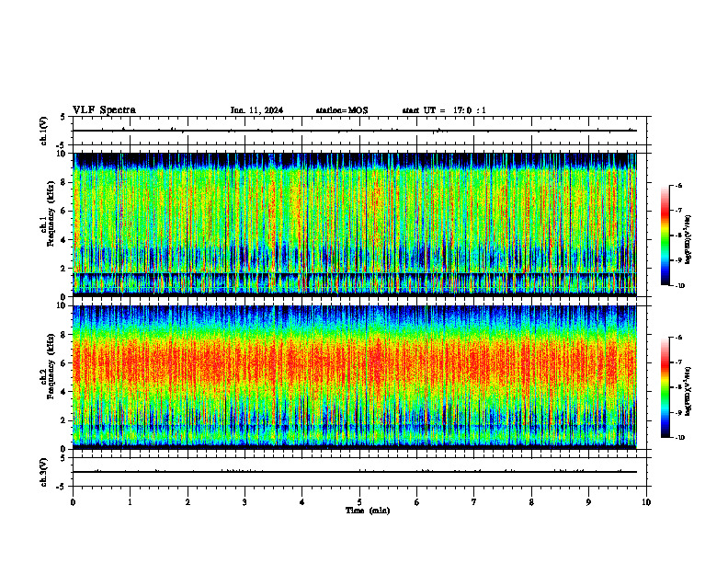Click time axis tick label "1"
The width and height of the screenshot is (728, 563).
click(130, 502)
